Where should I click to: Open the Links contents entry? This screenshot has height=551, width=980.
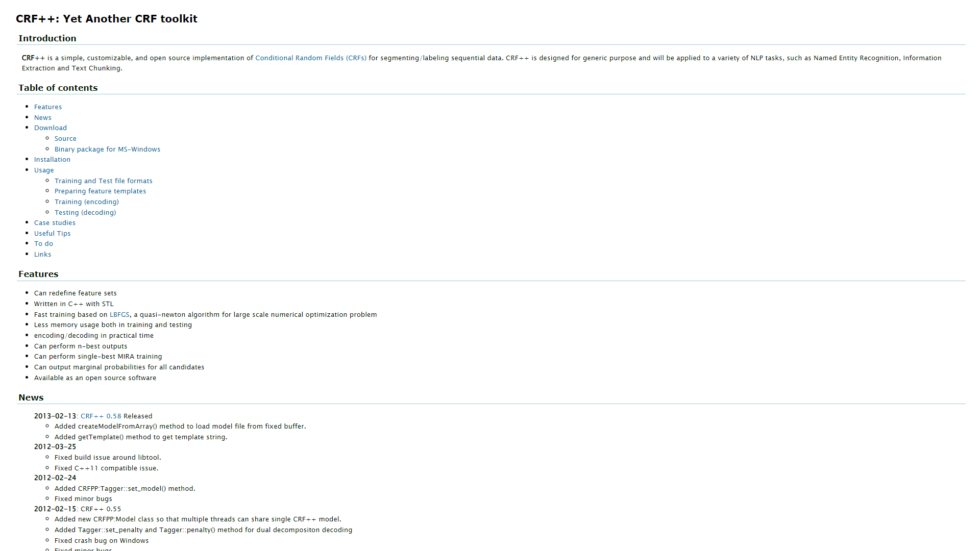click(x=42, y=255)
